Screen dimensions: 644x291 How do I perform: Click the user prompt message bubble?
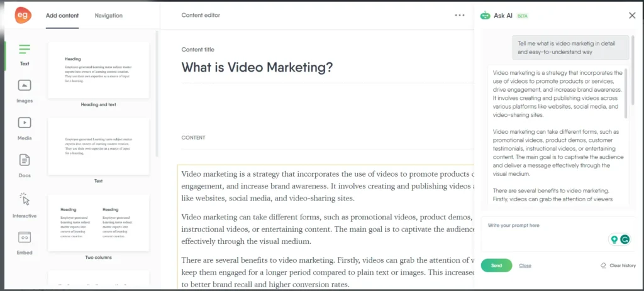pos(570,48)
